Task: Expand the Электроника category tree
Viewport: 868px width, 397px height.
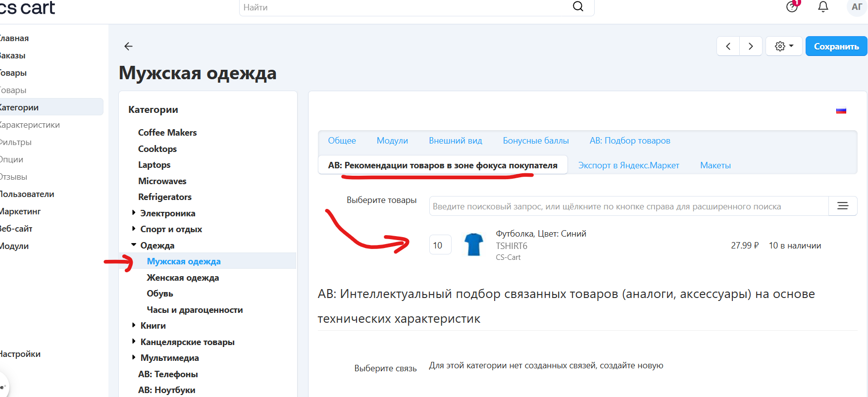Action: 134,213
